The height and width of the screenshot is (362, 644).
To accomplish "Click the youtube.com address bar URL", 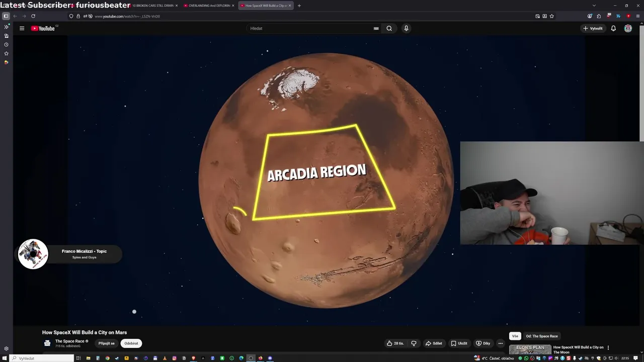I will 127,16.
